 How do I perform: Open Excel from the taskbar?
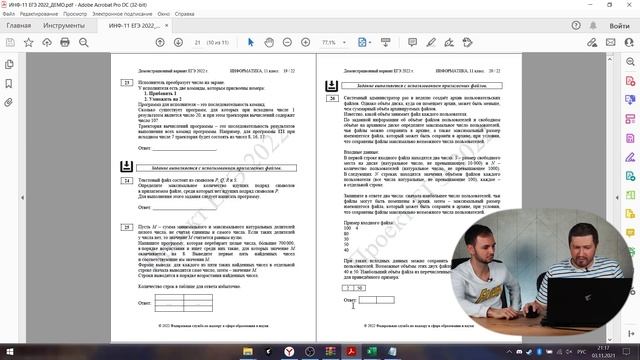click(x=372, y=351)
